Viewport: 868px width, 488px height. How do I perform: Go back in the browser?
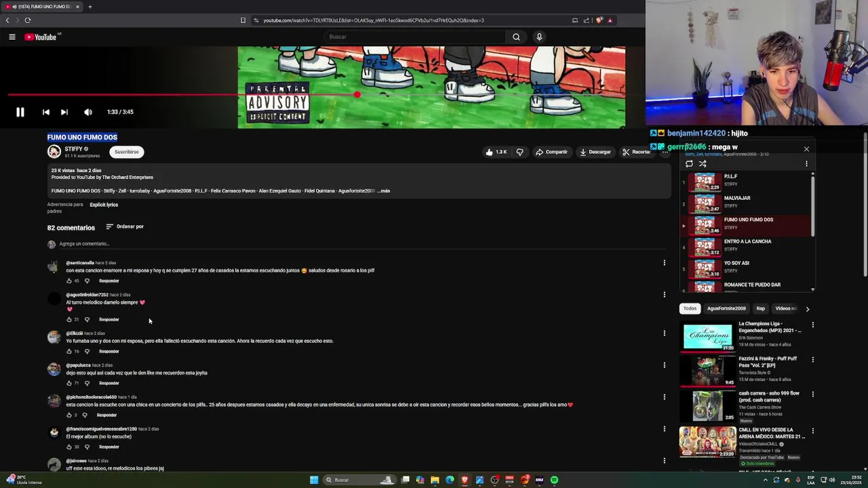coord(7,20)
